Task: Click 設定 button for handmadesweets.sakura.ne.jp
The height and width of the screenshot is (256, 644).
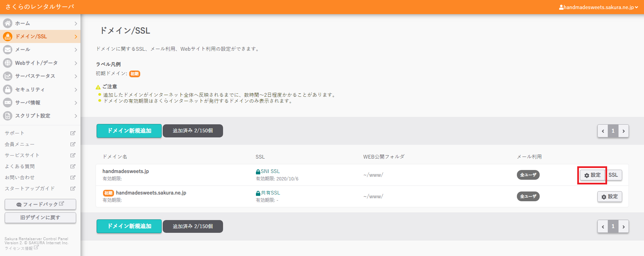Action: tap(609, 197)
